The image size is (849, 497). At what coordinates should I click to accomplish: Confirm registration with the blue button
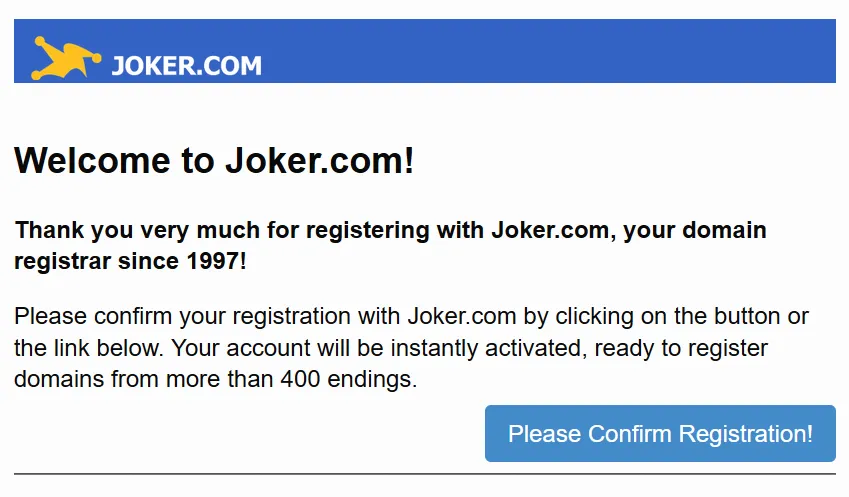point(660,433)
